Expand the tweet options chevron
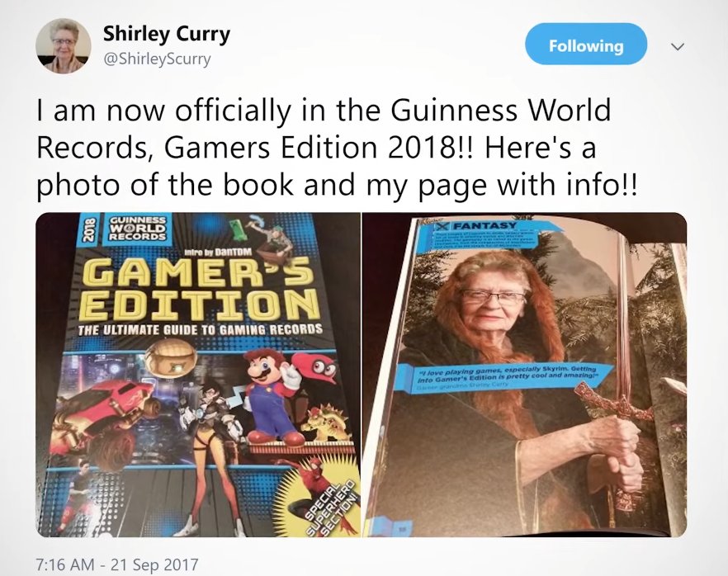This screenshot has width=728, height=576. 678,46
